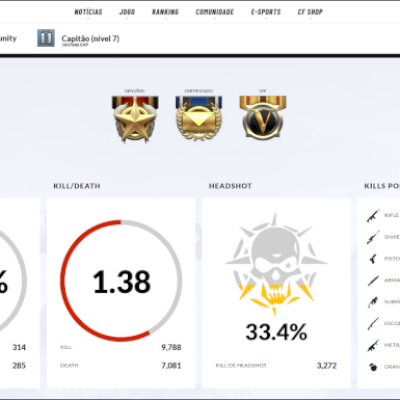Screen dimensions: 400x400
Task: Open the Jogo menu
Action: point(127,12)
